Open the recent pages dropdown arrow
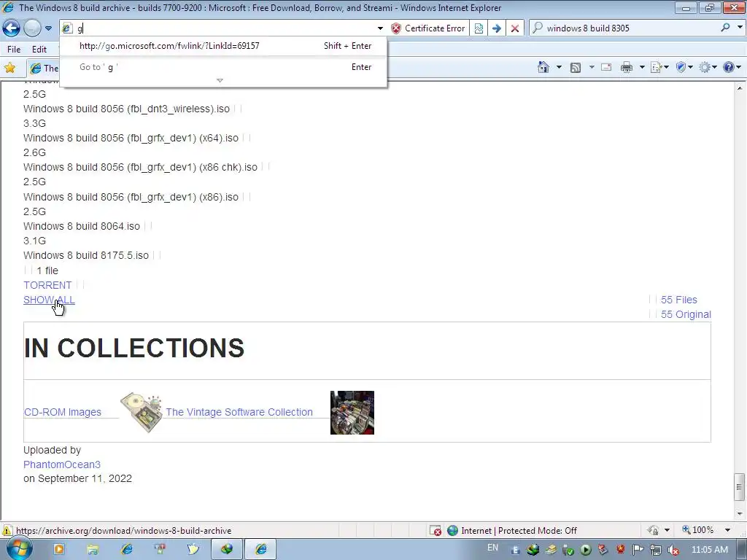Screen dimensions: 747x560 [x=48, y=28]
